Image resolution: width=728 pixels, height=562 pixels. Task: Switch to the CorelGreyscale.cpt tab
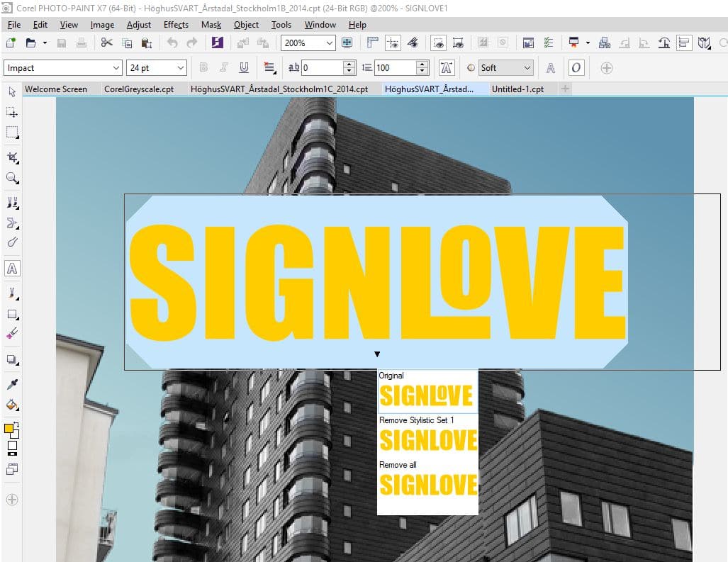139,89
